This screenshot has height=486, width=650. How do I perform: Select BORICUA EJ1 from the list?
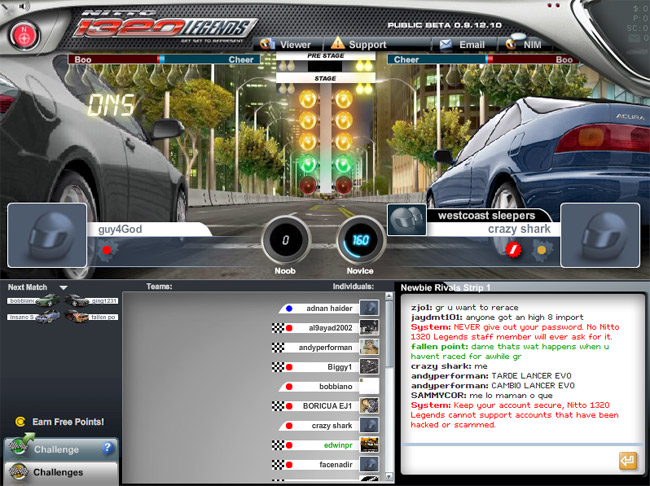[327, 405]
